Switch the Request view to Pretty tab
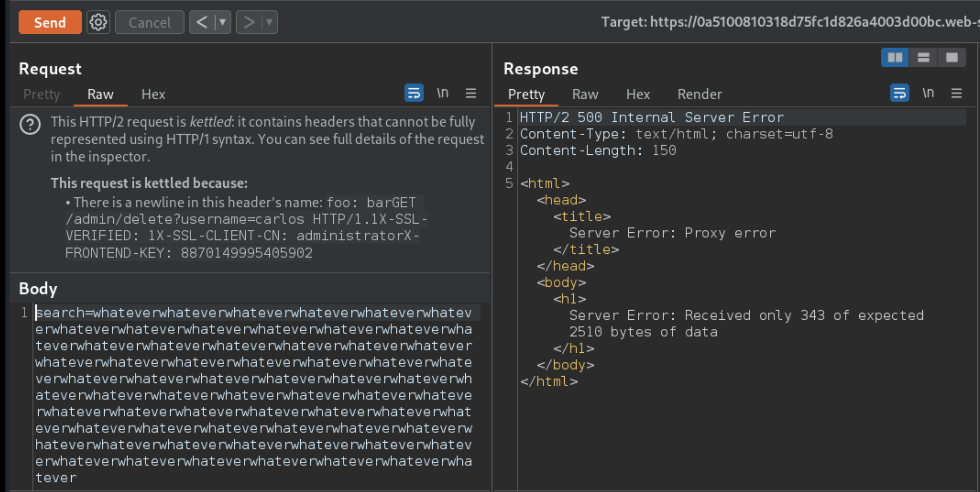The width and height of the screenshot is (980, 492). tap(41, 94)
